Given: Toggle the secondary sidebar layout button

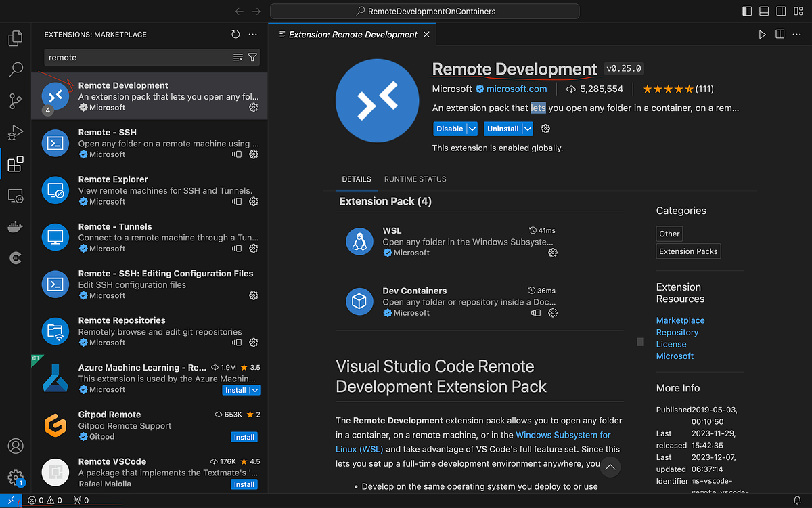Looking at the screenshot, I should coord(780,12).
